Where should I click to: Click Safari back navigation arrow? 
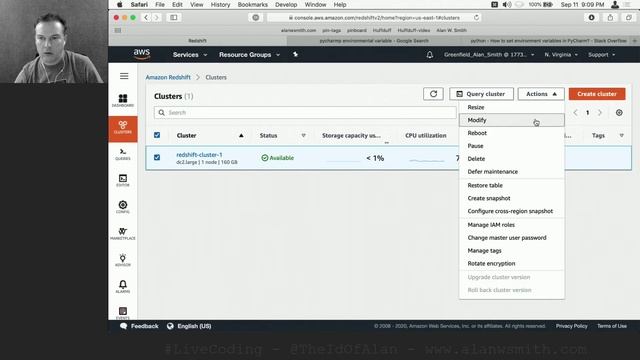[146, 18]
